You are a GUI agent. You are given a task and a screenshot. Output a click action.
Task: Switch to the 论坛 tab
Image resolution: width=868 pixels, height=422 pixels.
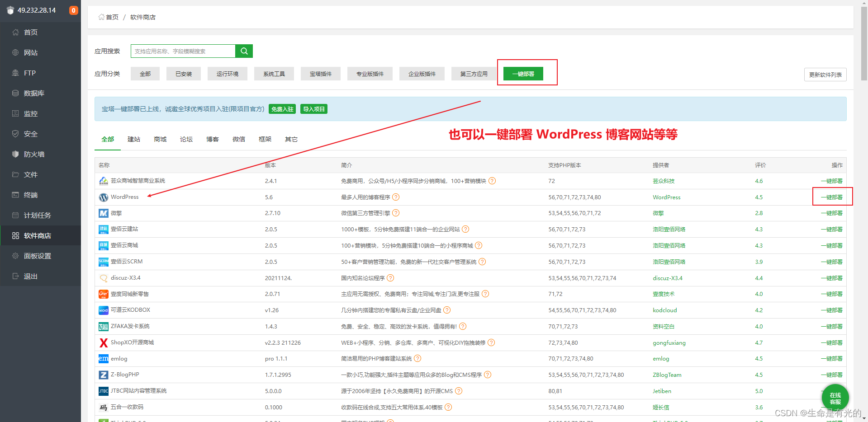(186, 139)
